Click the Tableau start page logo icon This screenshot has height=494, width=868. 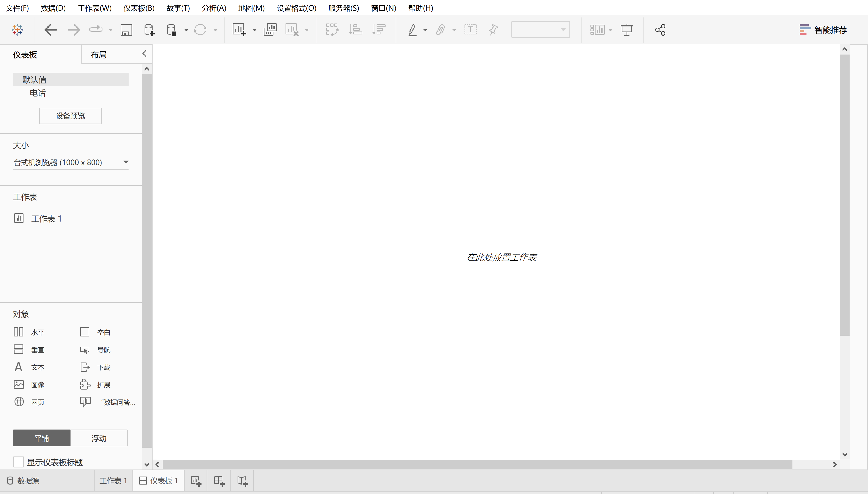[17, 30]
